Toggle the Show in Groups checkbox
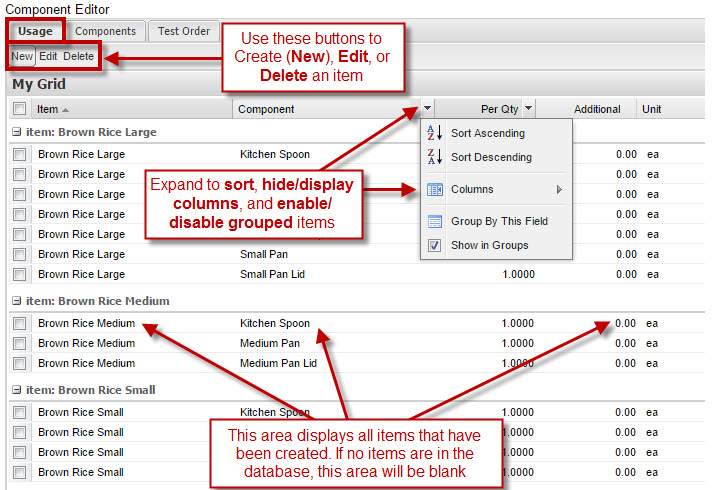Screen dimensions: 713x490 tap(434, 245)
